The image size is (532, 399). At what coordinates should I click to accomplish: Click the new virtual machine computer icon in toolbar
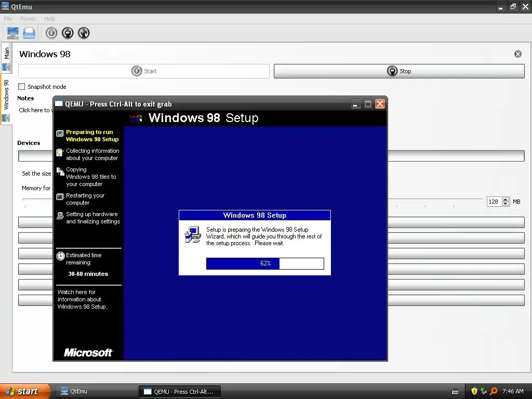(13, 33)
